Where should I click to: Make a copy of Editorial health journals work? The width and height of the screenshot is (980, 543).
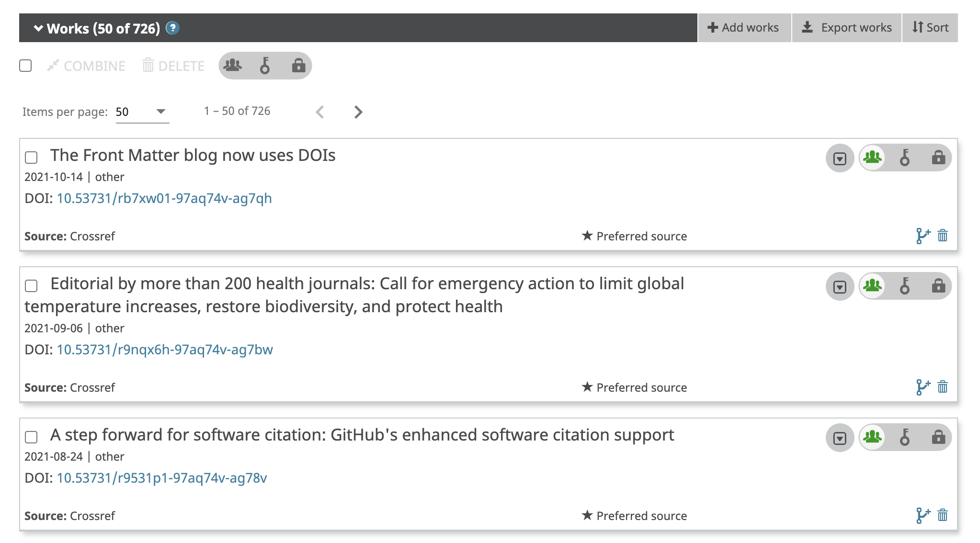(x=923, y=387)
